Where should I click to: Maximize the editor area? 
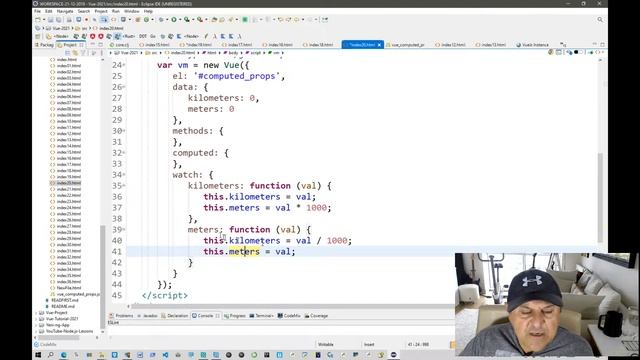[602, 45]
